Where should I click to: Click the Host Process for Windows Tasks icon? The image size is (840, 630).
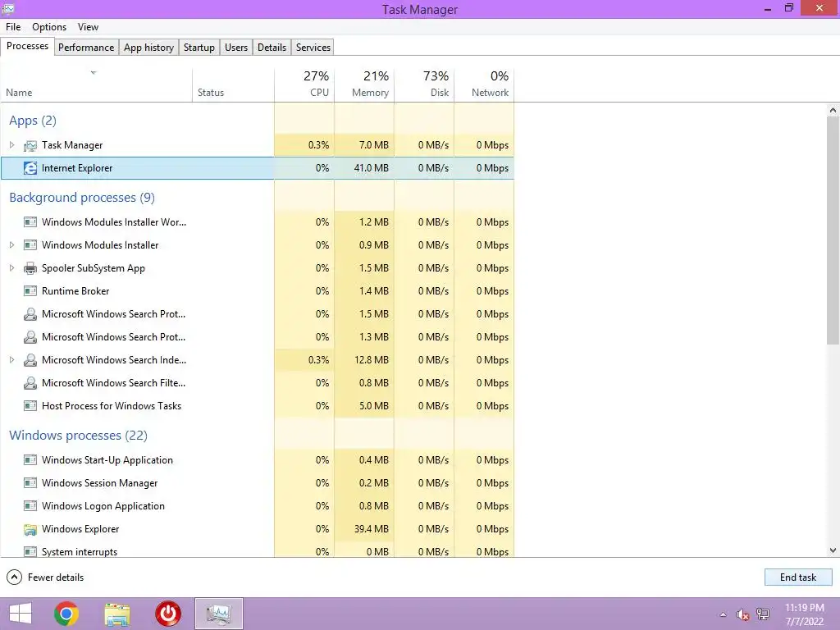coord(30,406)
